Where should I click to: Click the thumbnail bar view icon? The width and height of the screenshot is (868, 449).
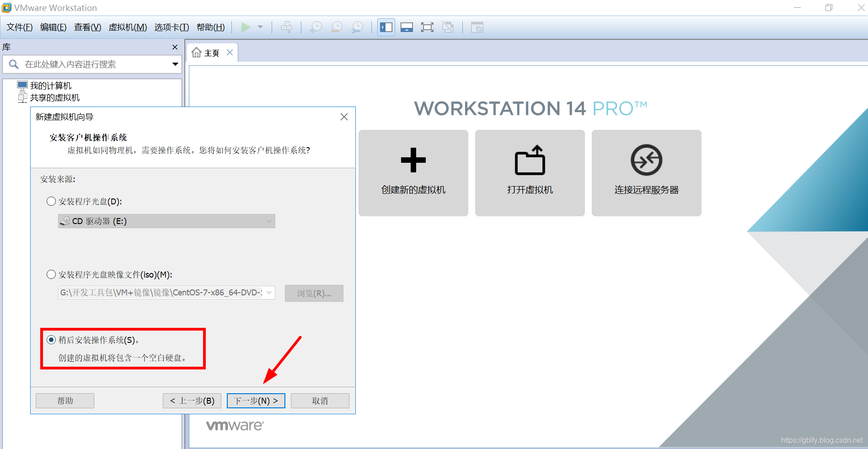(x=407, y=27)
